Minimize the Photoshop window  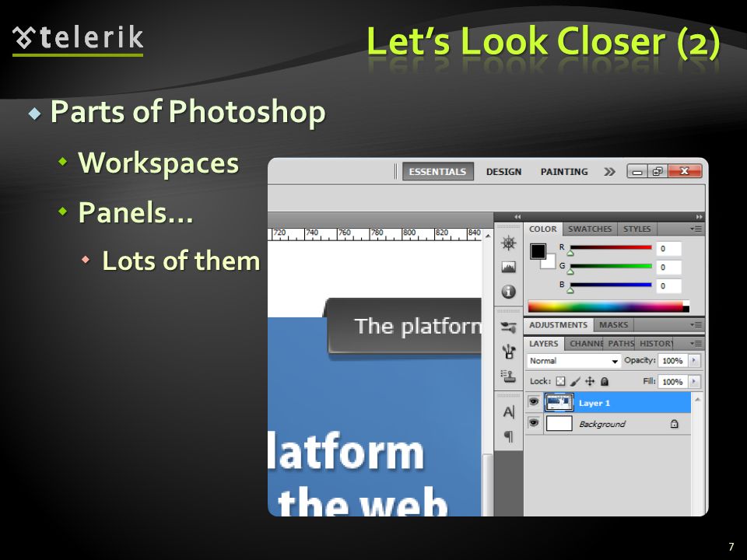coord(637,171)
